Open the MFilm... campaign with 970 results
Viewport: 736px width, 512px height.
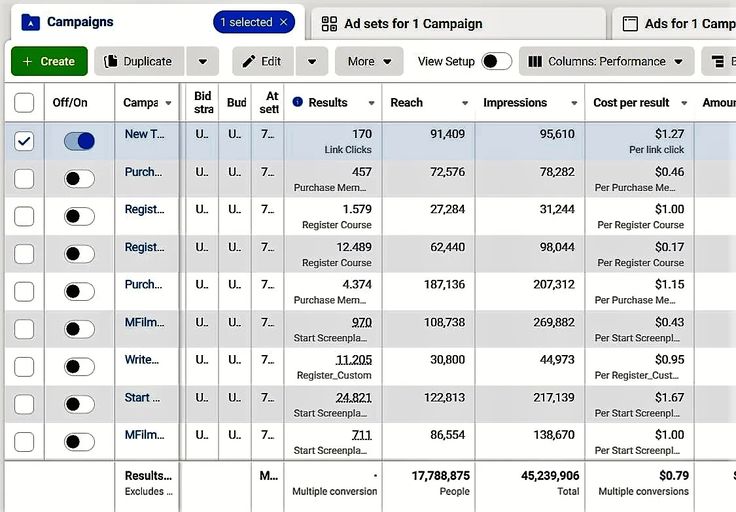(x=143, y=322)
